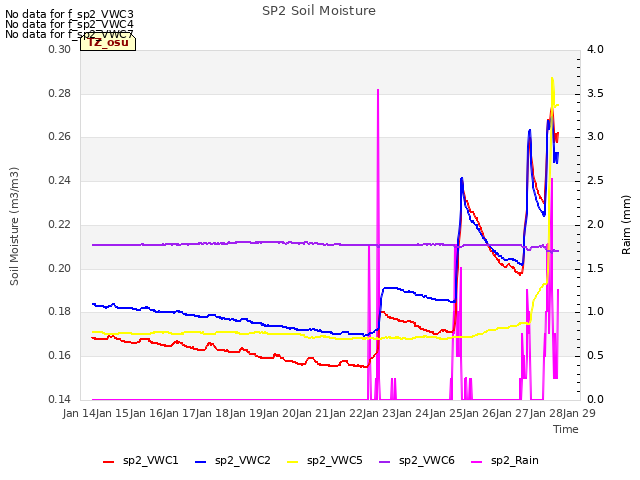Click the 4.0 rain axis tick label
Screen dimensions: 640x480
595,49
